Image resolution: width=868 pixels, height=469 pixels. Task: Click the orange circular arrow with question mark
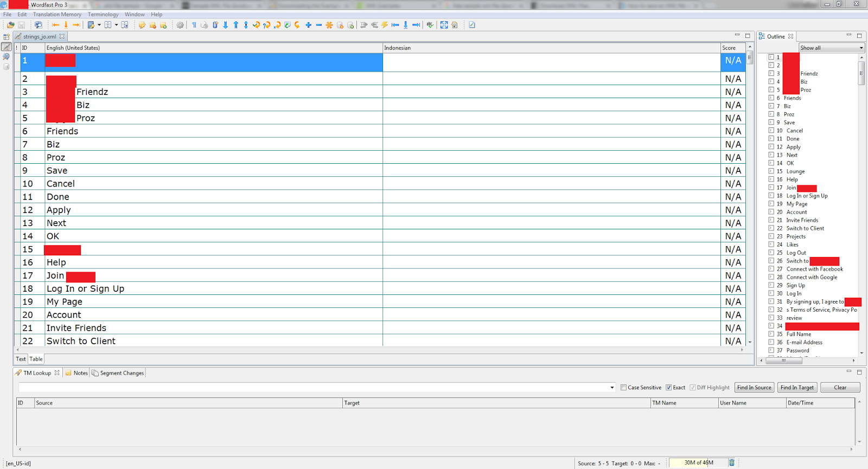coord(266,25)
